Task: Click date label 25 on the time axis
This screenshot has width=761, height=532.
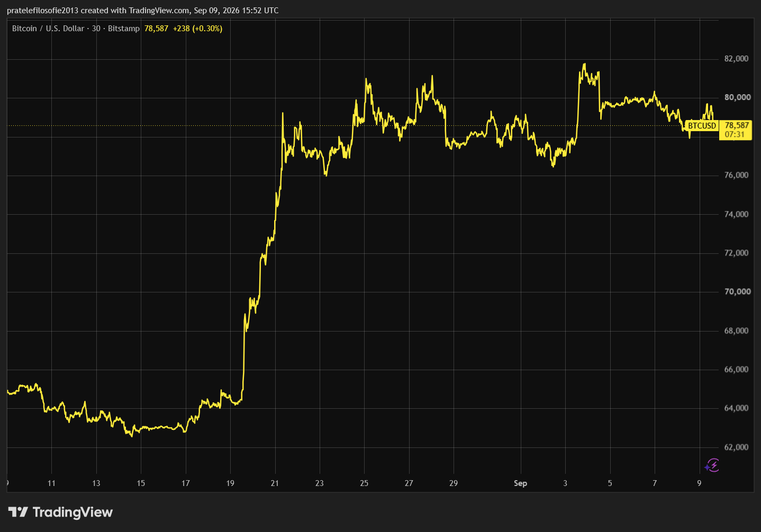Action: [x=364, y=483]
